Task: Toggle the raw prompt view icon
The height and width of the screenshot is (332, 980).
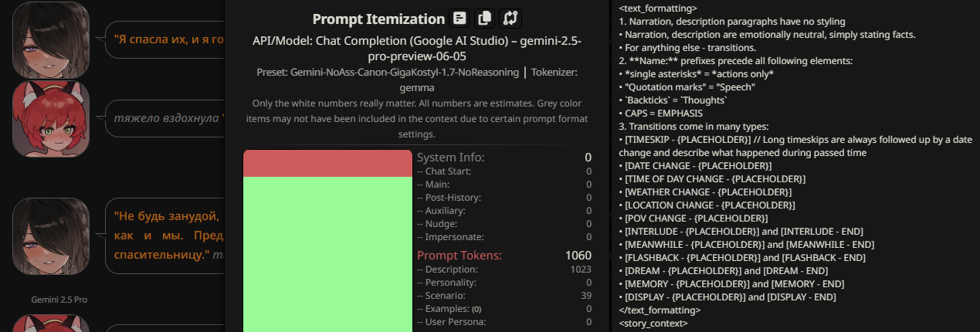Action: (459, 18)
